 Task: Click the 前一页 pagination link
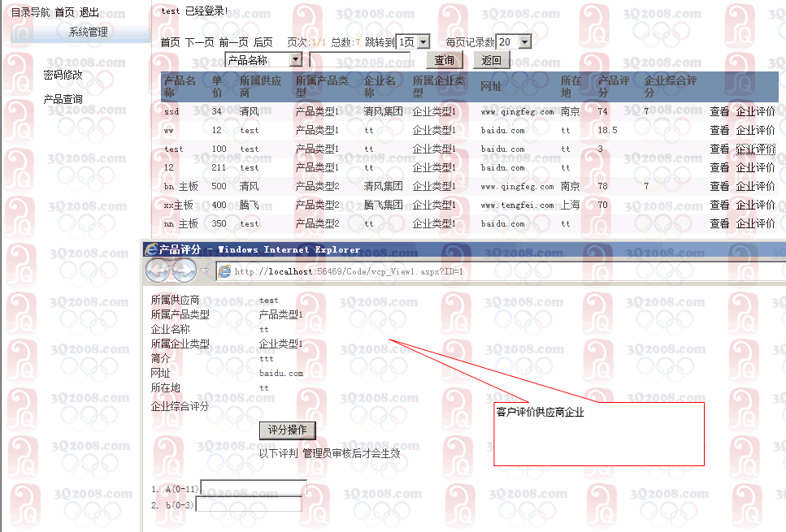[233, 42]
